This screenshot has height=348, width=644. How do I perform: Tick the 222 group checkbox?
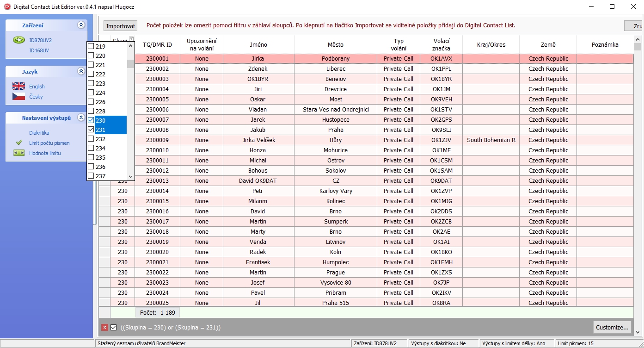click(x=91, y=74)
